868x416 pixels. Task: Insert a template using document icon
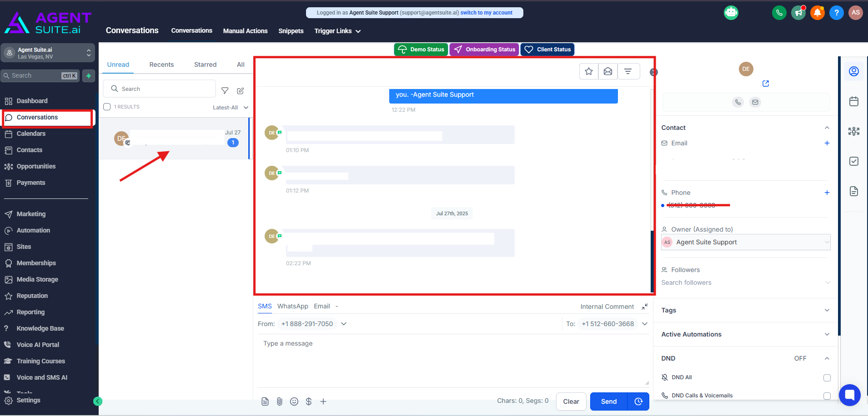265,401
